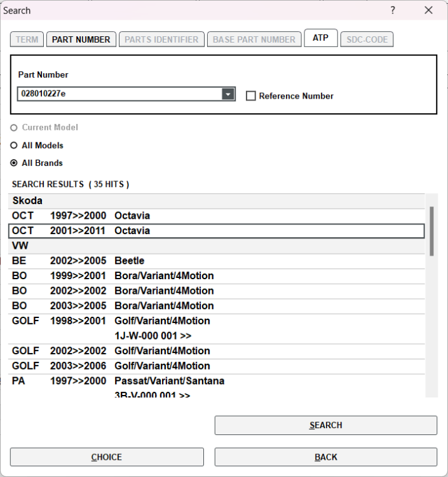Select Octavia 1997>>2000 result row
448x477 pixels.
point(216,216)
